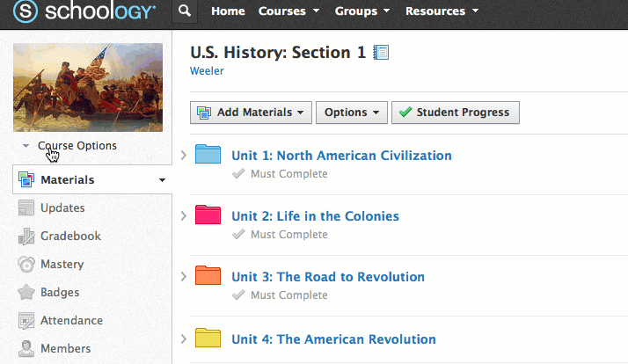This screenshot has height=364, width=628.
Task: Open the Options dropdown button
Action: click(351, 113)
